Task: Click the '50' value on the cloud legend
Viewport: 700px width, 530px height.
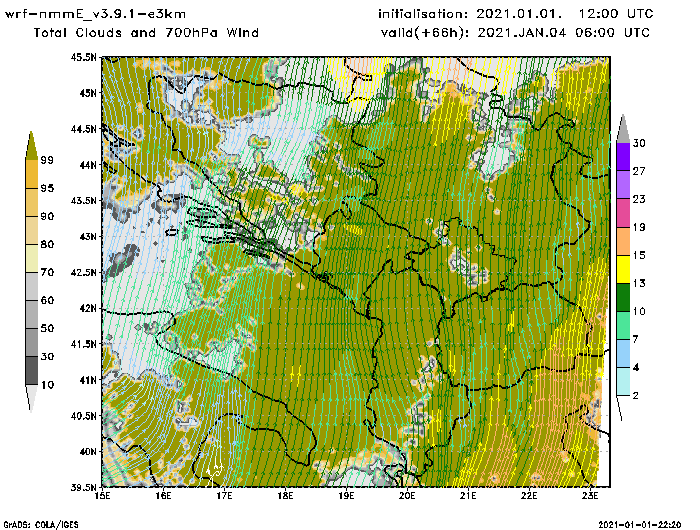Action: pos(47,329)
